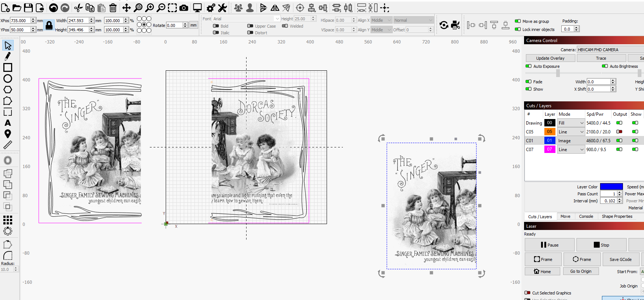This screenshot has height=300, width=644.
Task: Click the Go to Origin button
Action: click(x=581, y=272)
